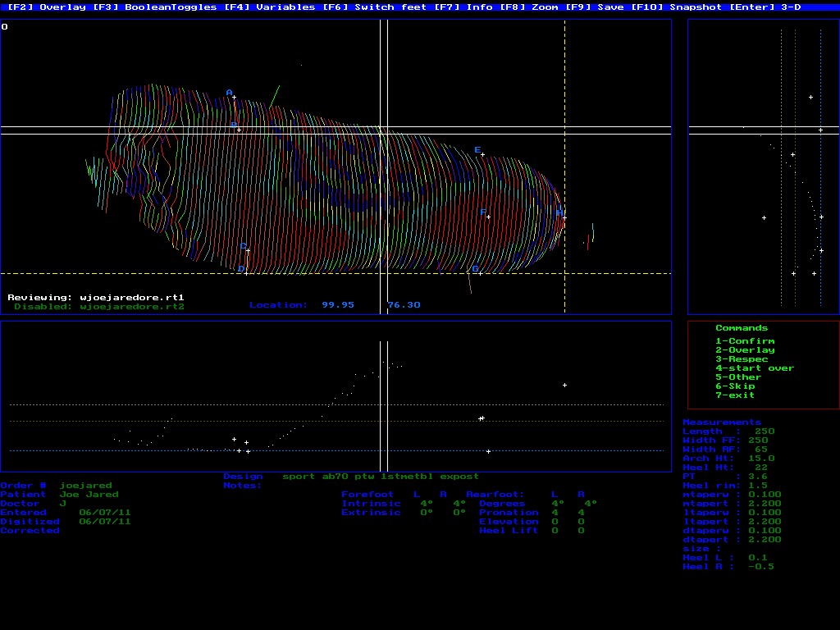
Task: Select the Width FF measurement value
Action: point(758,441)
